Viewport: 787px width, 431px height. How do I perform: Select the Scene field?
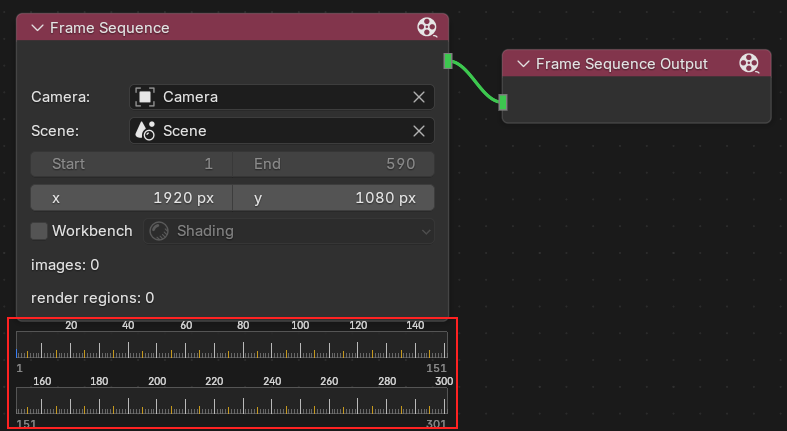[282, 131]
